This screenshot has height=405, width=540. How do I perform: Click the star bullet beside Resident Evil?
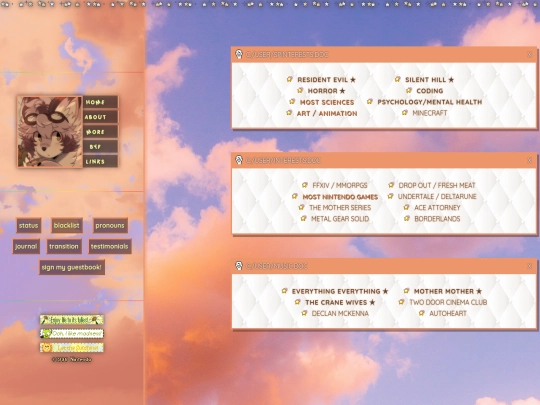(290, 79)
